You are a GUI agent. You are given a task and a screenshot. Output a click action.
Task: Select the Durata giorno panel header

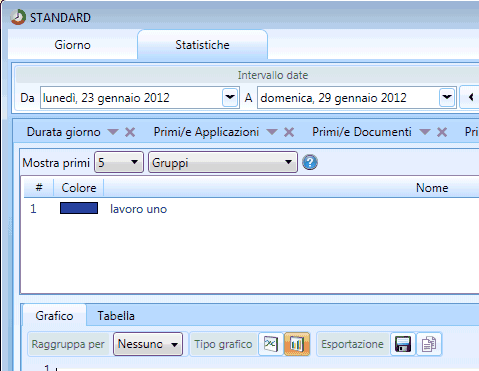63,132
